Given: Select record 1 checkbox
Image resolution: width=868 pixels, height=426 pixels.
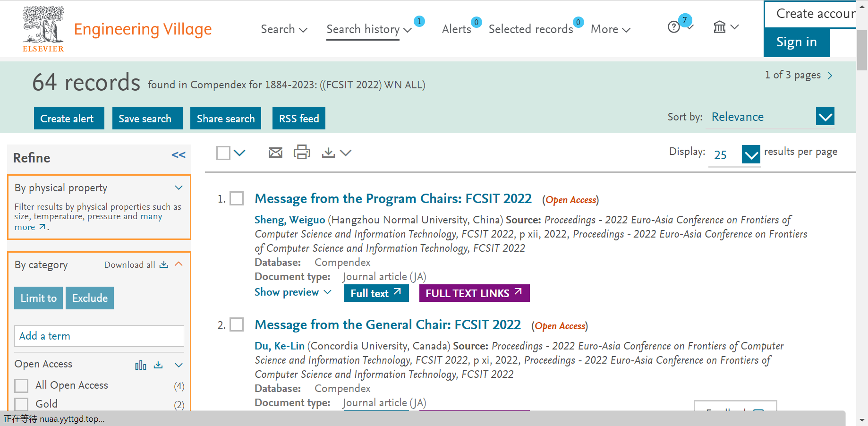Looking at the screenshot, I should [x=237, y=198].
